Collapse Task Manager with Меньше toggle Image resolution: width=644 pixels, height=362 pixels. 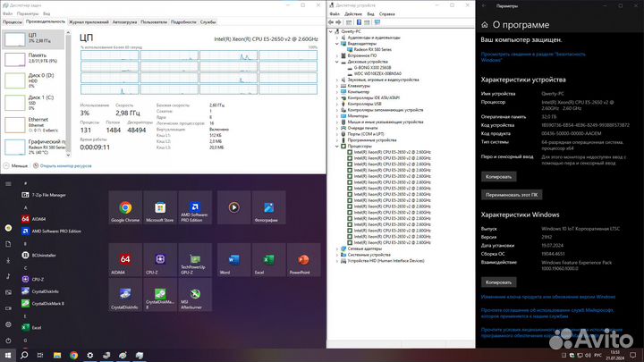point(16,165)
